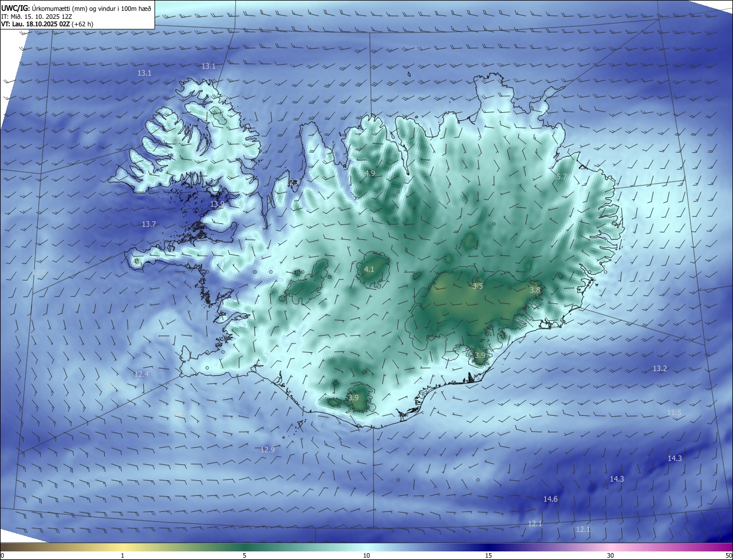Click the "50" tick on the color scale
Screen dimensions: 733x560
(728, 555)
